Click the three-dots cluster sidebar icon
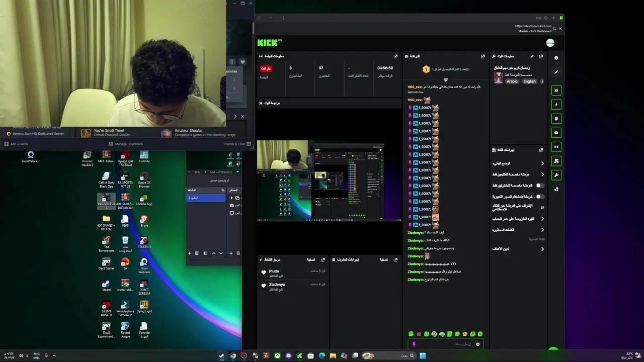The height and width of the screenshot is (362, 644). point(556,189)
